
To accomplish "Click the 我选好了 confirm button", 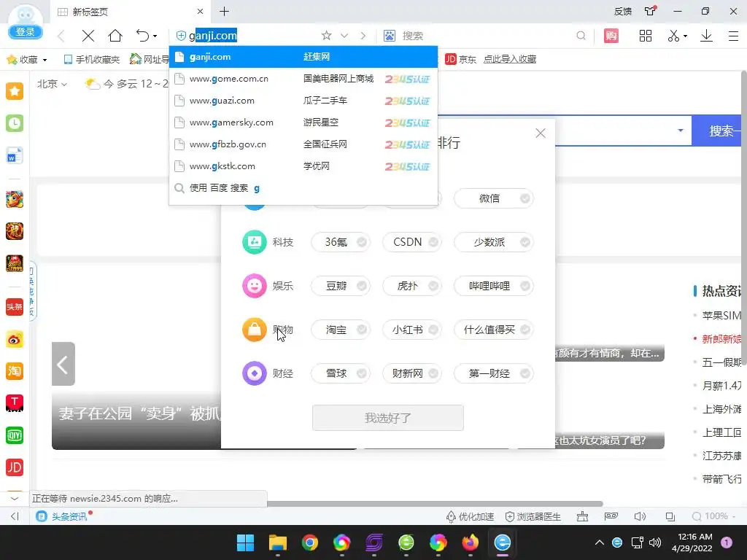I will (388, 418).
